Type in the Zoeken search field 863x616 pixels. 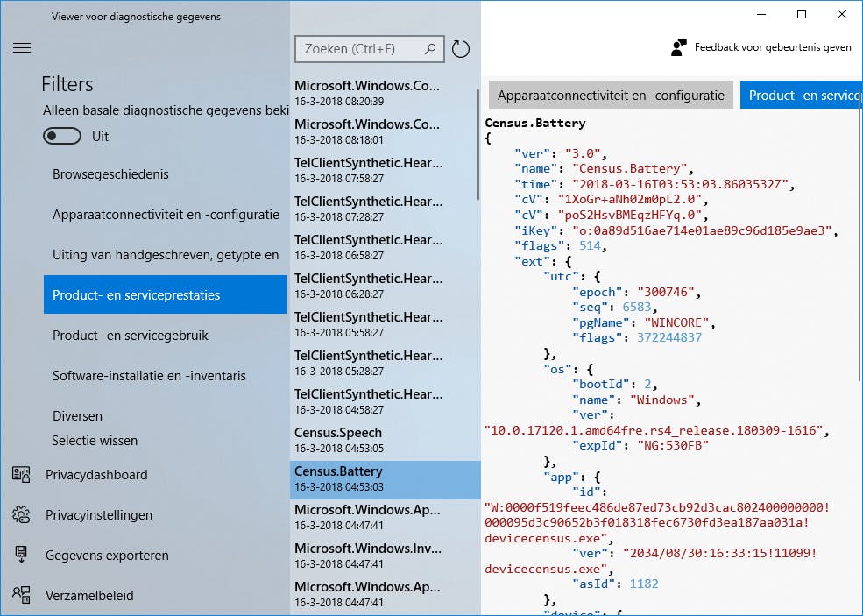pos(361,49)
